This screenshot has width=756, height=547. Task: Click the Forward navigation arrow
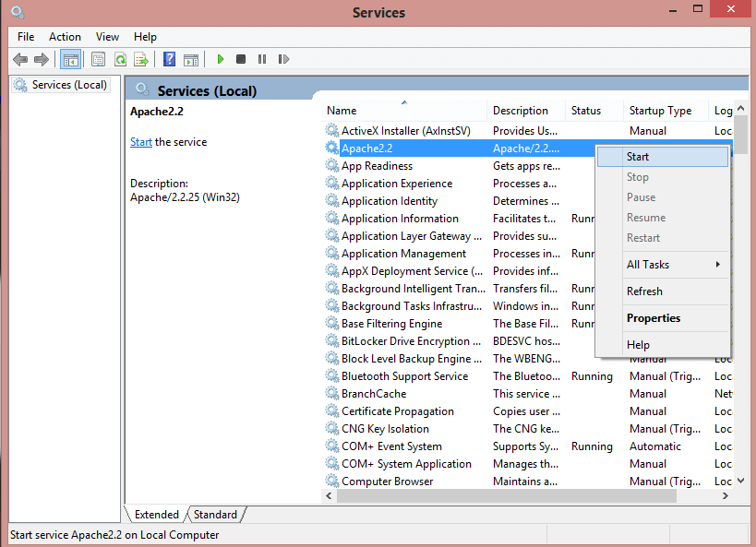(42, 59)
